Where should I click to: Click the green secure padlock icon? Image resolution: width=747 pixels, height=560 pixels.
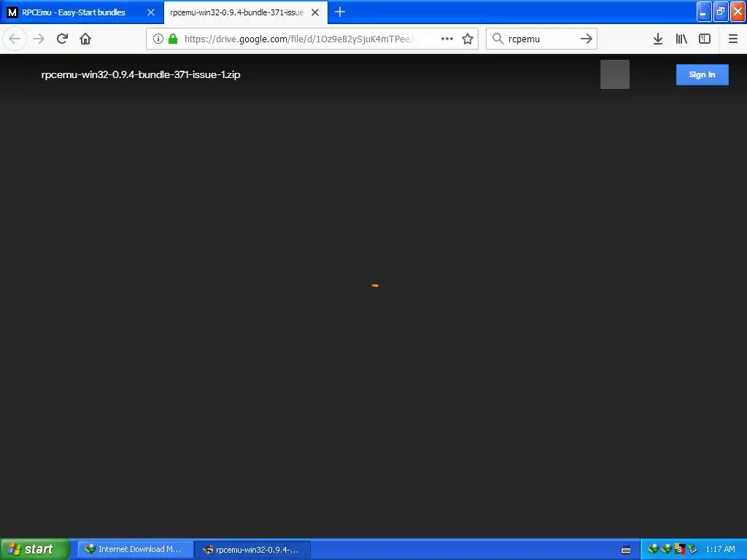[173, 39]
